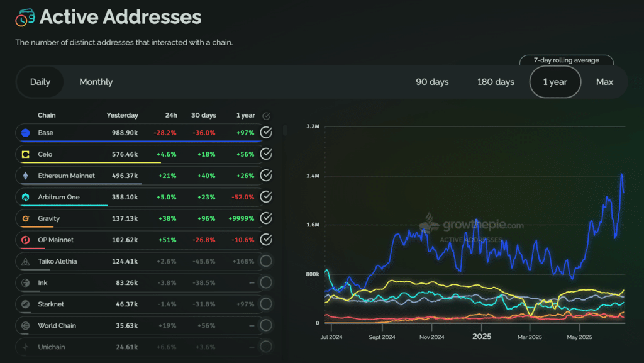Uncheck Celo chain from the chart
Image resolution: width=644 pixels, height=363 pixels.
click(266, 154)
